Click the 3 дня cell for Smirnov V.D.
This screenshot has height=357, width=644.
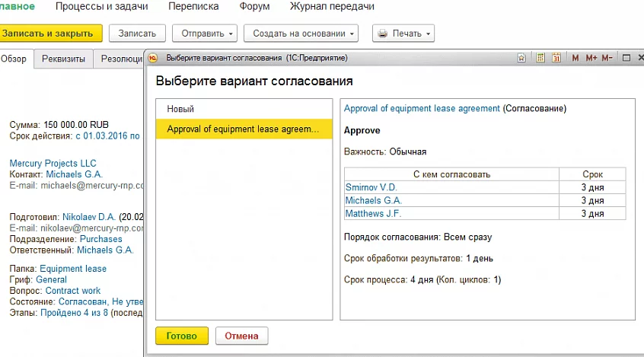[592, 187]
